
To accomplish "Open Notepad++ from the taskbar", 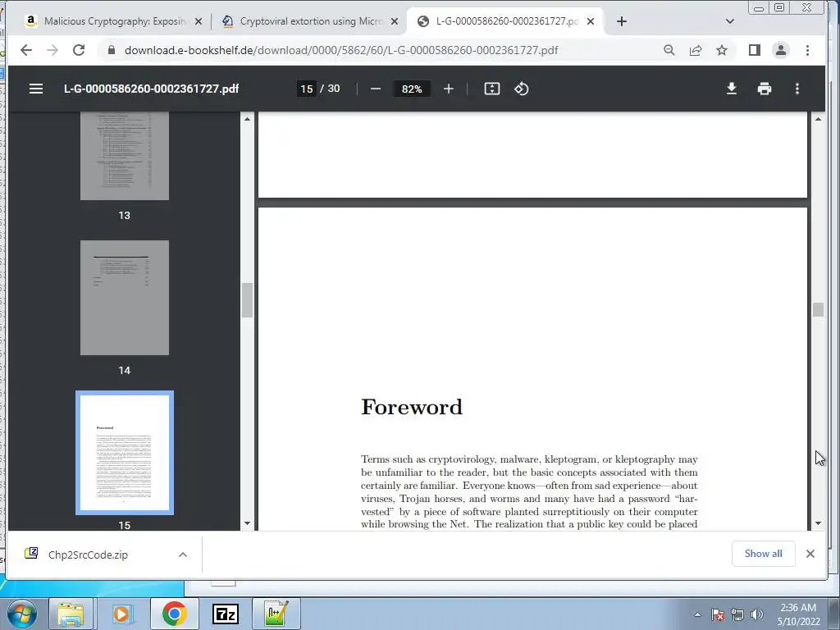I will coord(276,614).
